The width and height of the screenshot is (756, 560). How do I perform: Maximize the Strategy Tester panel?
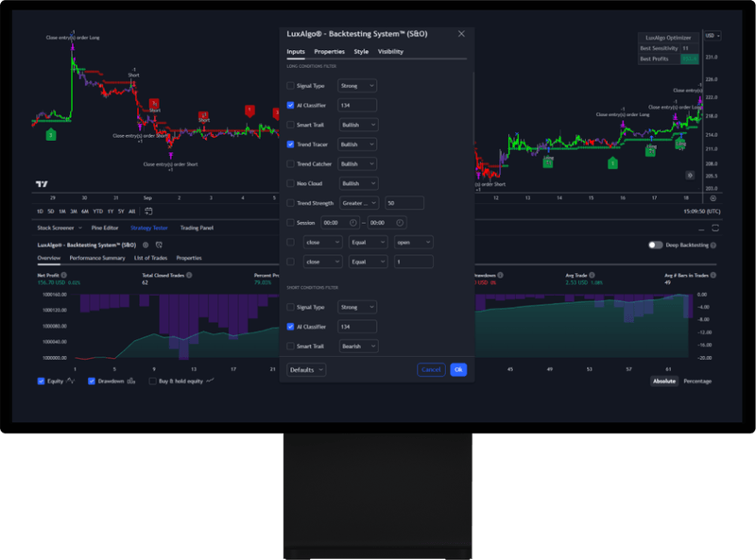coord(715,228)
